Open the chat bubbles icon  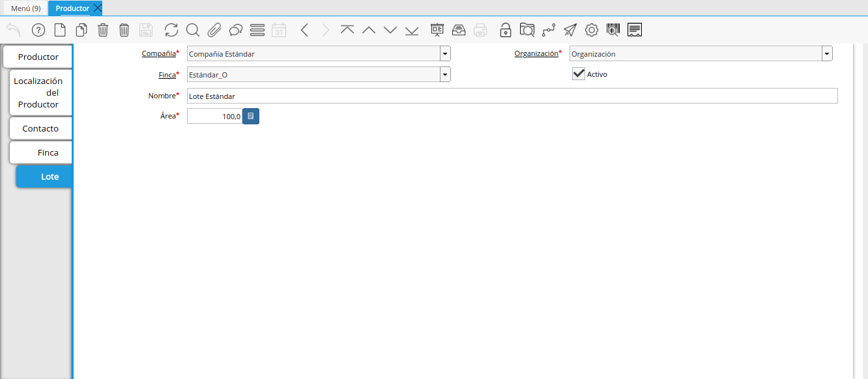point(235,30)
